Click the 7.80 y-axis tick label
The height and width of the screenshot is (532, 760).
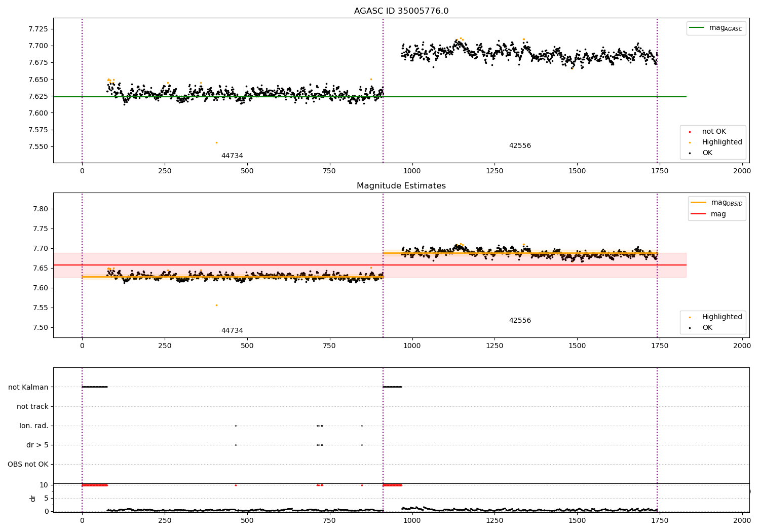(x=40, y=209)
